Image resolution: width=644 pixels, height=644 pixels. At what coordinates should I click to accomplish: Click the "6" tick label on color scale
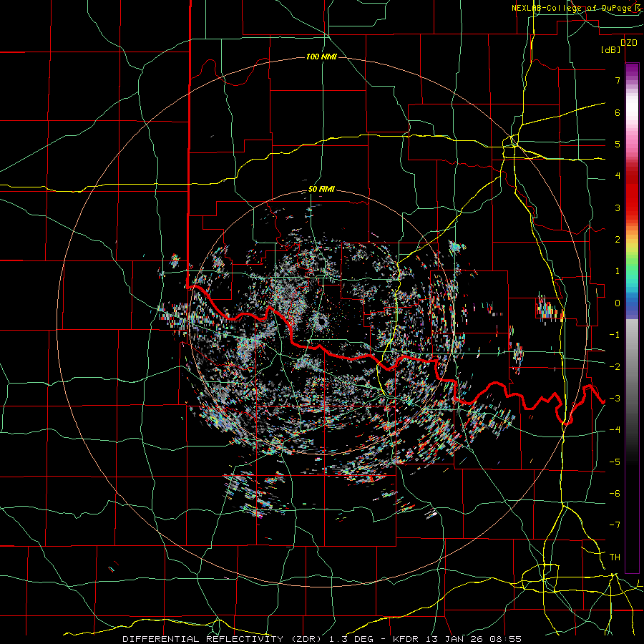pos(618,112)
